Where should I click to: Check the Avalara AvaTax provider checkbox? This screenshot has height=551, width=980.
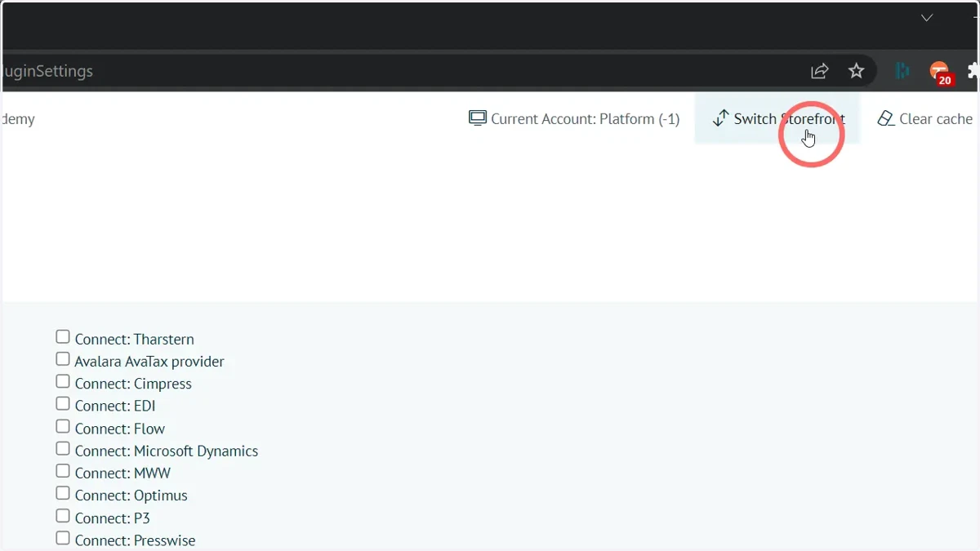(63, 359)
